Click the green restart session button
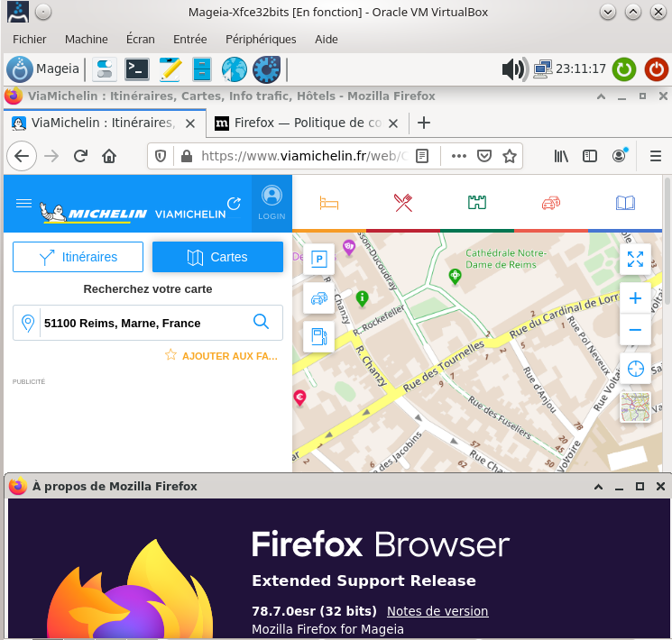Image resolution: width=672 pixels, height=640 pixels. (x=623, y=69)
